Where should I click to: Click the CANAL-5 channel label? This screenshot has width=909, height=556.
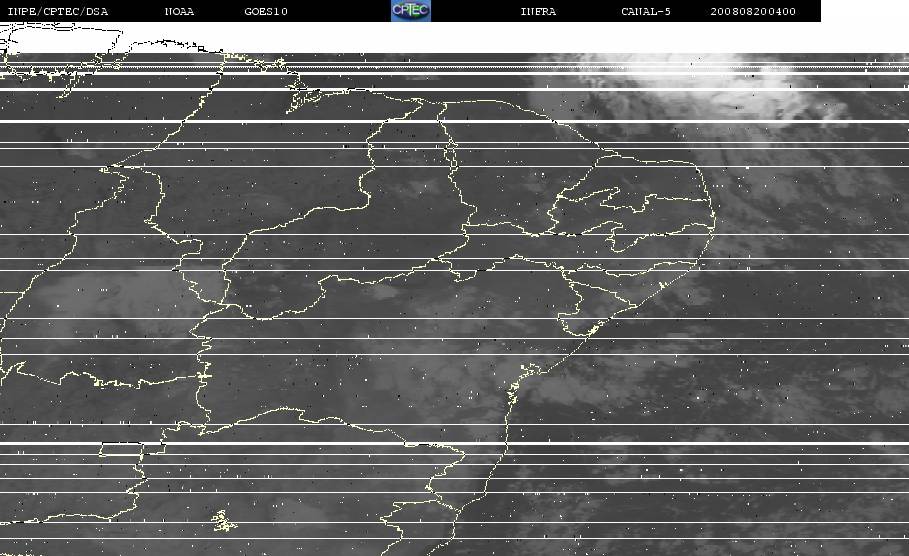pos(645,11)
